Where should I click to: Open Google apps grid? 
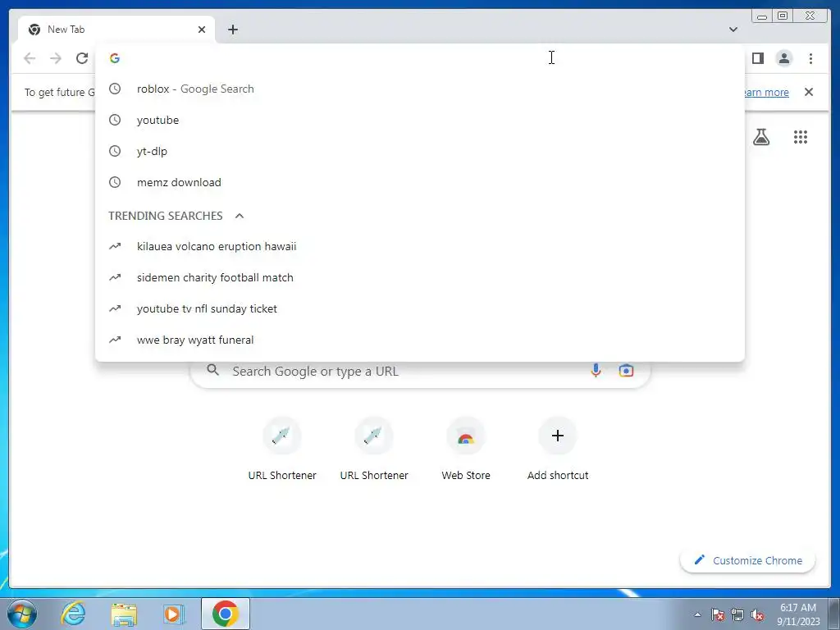[801, 137]
